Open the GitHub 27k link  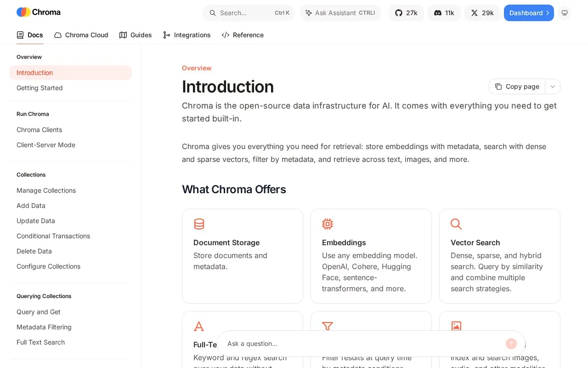pos(406,13)
